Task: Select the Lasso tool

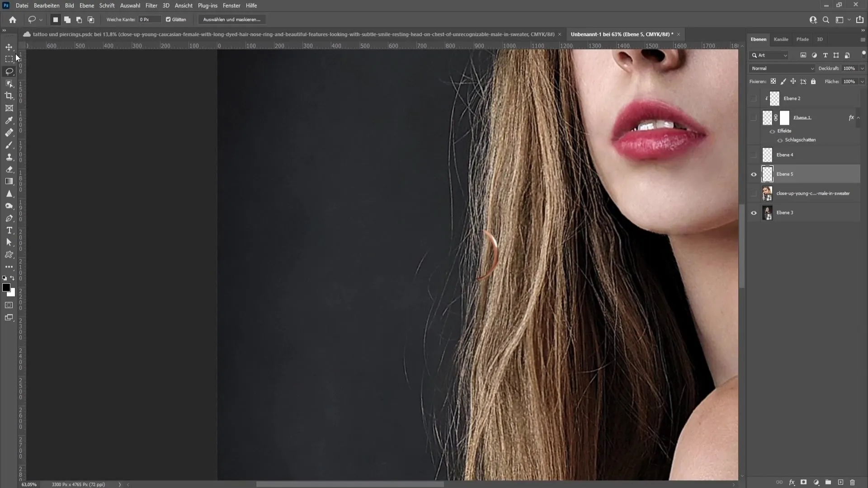Action: coord(9,71)
